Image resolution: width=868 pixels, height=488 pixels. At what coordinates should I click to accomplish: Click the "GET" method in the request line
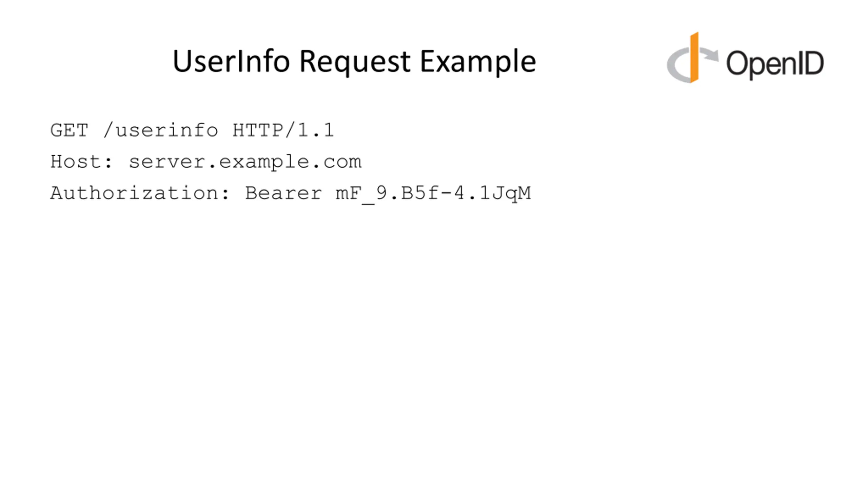click(69, 130)
